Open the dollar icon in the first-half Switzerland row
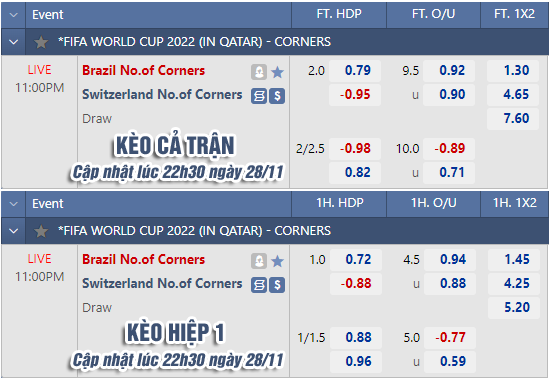 [277, 285]
